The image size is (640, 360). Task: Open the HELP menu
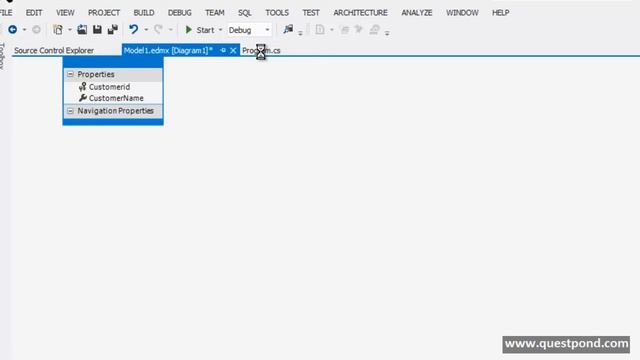[500, 13]
